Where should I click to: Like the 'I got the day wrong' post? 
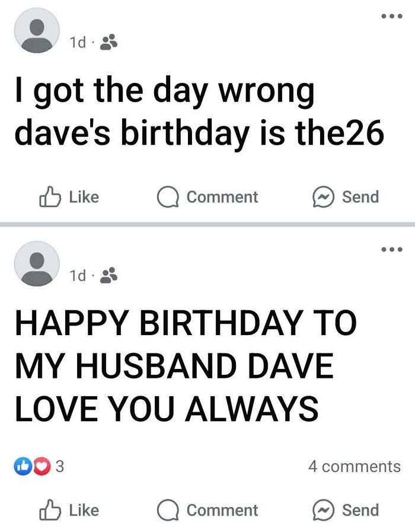(x=69, y=197)
